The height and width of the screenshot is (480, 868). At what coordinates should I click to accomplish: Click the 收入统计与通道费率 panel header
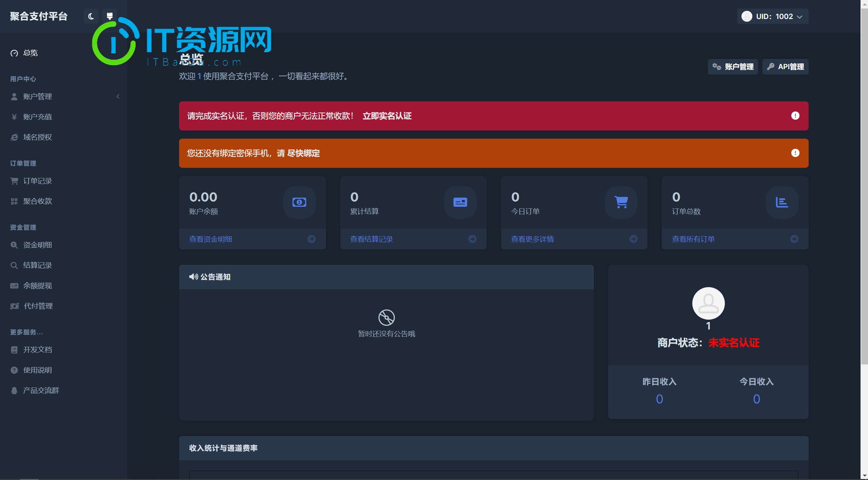494,448
